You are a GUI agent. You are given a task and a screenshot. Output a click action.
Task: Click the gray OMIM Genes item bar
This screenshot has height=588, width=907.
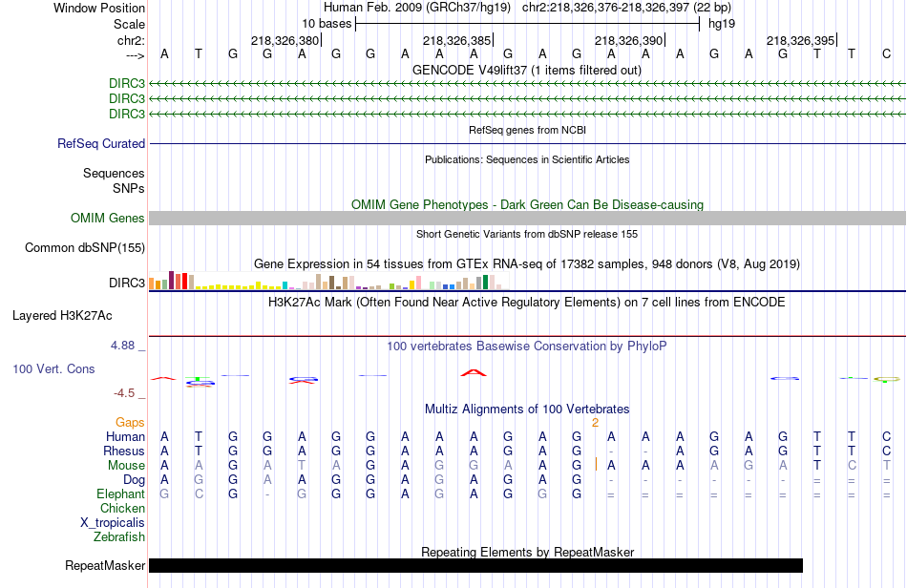point(527,218)
